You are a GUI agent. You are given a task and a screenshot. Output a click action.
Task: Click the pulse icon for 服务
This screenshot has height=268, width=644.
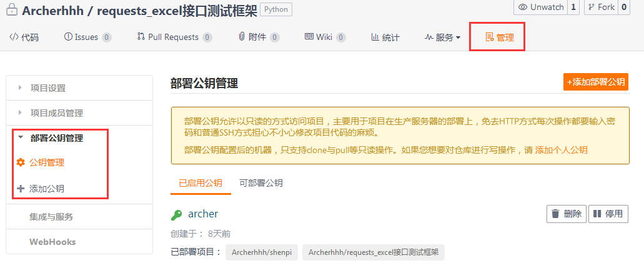pyautogui.click(x=429, y=37)
